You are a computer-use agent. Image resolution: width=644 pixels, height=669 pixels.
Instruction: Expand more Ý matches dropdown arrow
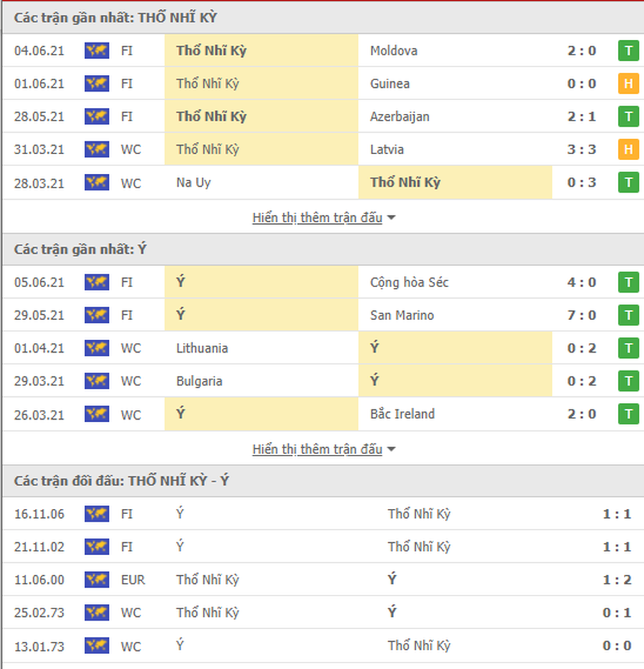pos(391,450)
